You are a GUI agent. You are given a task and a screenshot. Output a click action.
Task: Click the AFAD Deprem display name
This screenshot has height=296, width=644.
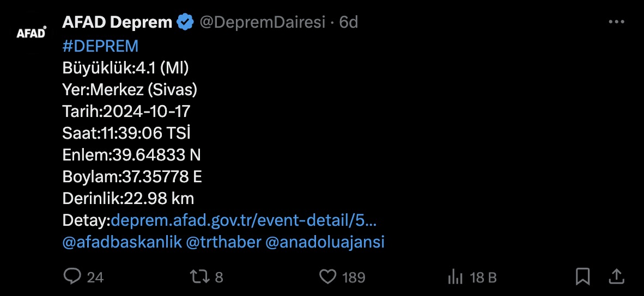click(x=117, y=22)
